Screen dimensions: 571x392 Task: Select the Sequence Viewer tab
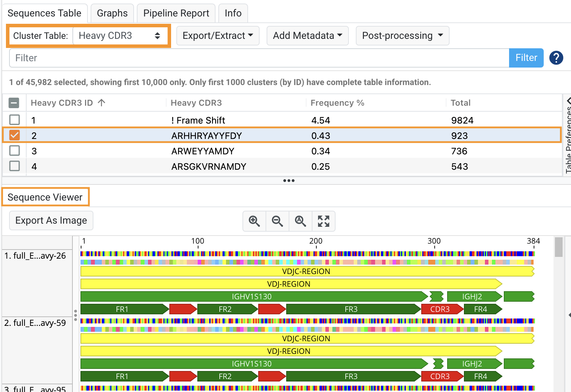coord(45,197)
